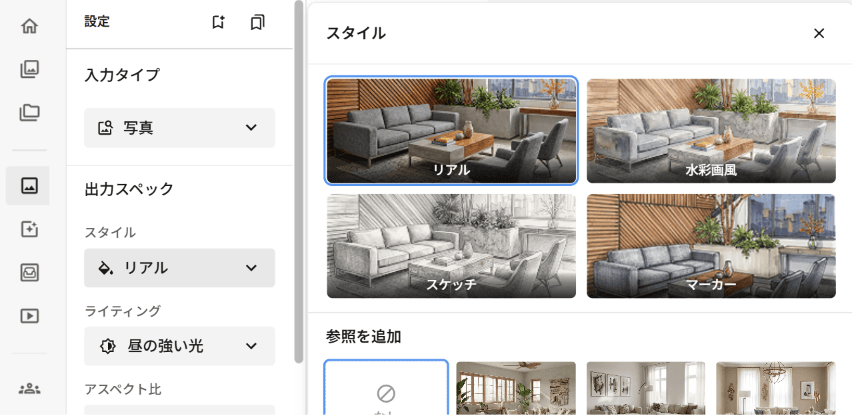This screenshot has width=852, height=415.
Task: Open the 昼の強い光 lighting dropdown
Action: (x=179, y=346)
